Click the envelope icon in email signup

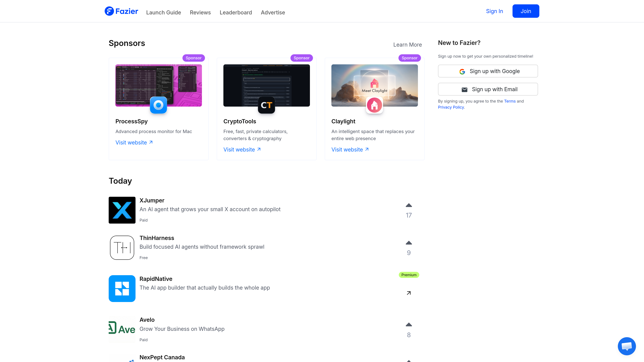(465, 90)
